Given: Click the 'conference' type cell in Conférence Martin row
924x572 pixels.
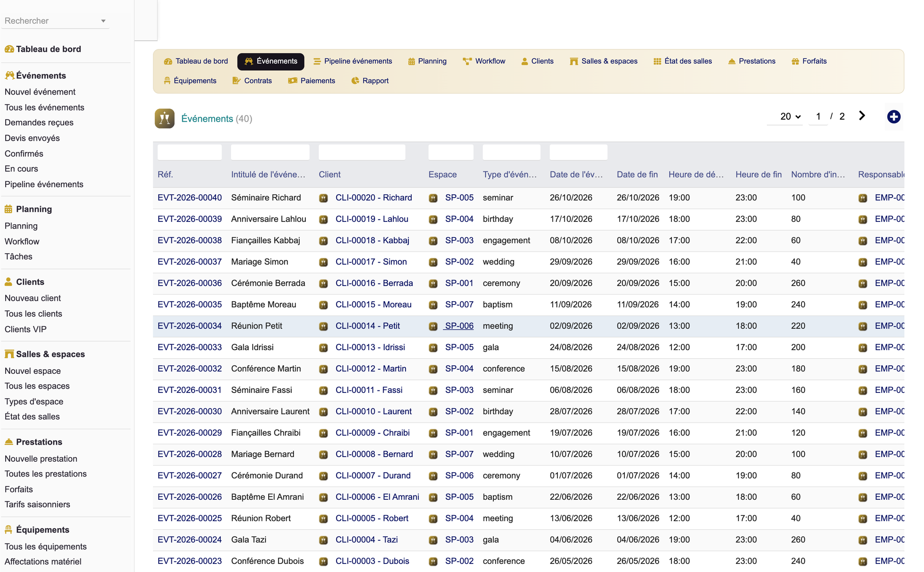Looking at the screenshot, I should tap(504, 369).
